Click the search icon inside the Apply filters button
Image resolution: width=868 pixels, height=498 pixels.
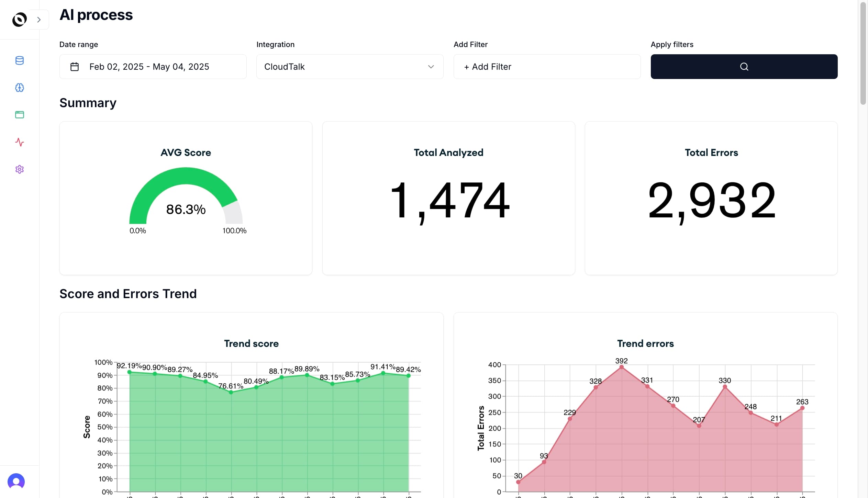click(x=744, y=67)
